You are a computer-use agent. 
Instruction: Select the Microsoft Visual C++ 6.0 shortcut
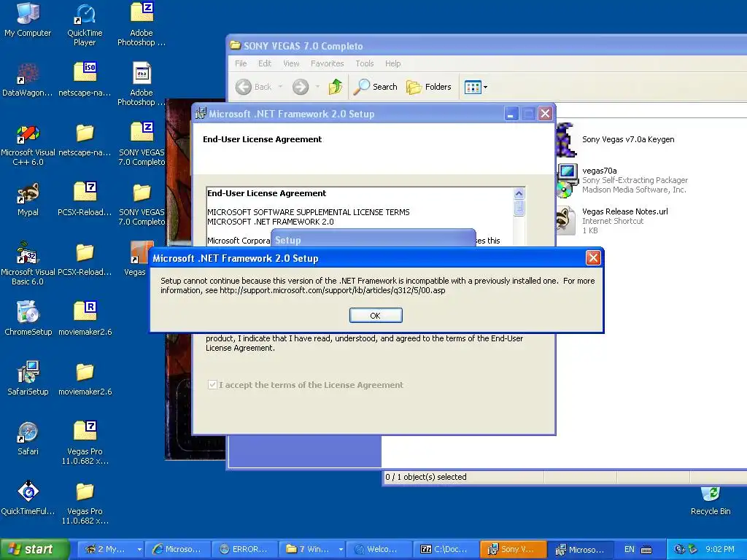pos(28,145)
